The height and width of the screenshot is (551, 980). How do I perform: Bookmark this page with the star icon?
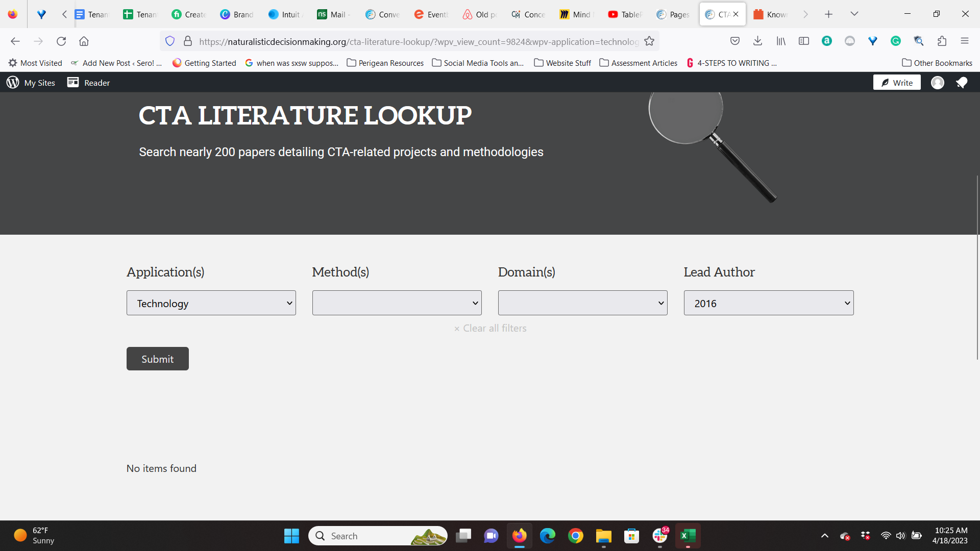(649, 41)
